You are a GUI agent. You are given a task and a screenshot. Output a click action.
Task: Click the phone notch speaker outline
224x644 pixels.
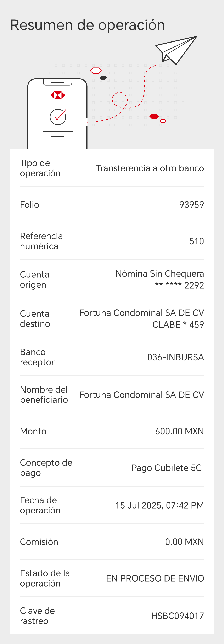point(57,82)
